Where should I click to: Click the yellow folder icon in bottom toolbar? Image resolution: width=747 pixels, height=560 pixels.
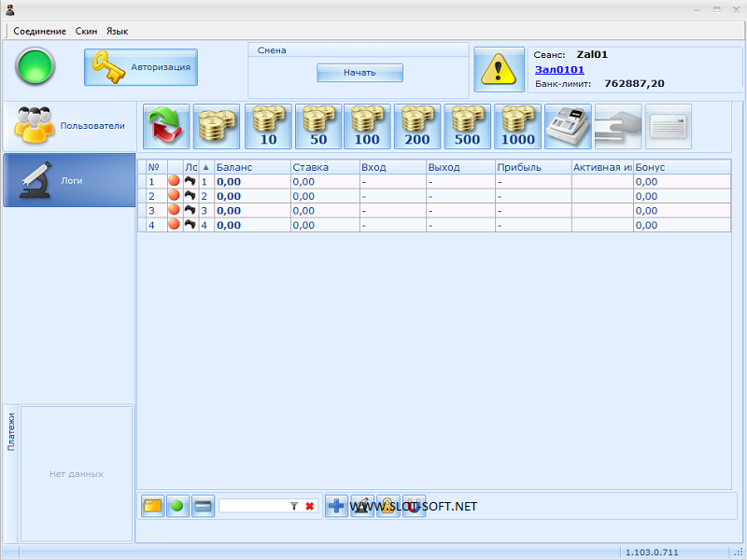coord(153,506)
